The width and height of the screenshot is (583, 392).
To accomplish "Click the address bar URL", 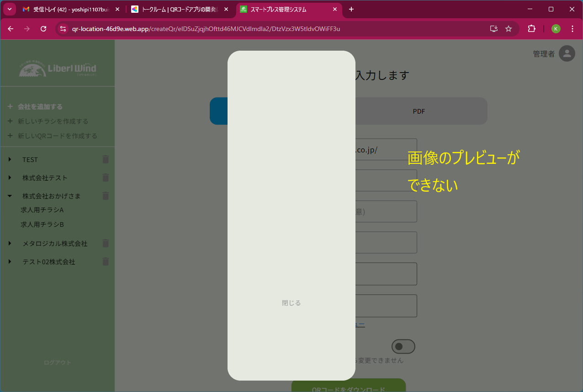I will (x=206, y=29).
